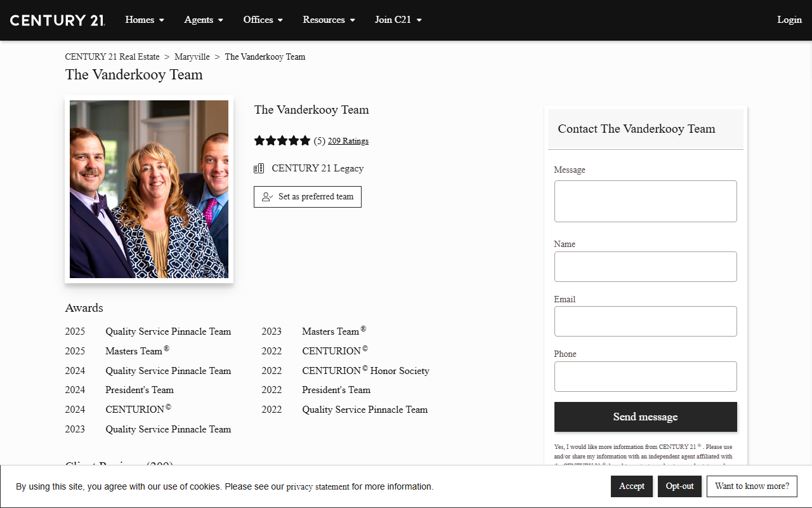Select the 2022 President's Team award
This screenshot has width=812, height=508.
pyautogui.click(x=336, y=390)
